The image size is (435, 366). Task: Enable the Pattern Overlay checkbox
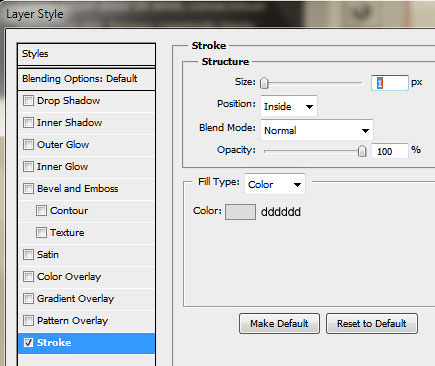[28, 321]
